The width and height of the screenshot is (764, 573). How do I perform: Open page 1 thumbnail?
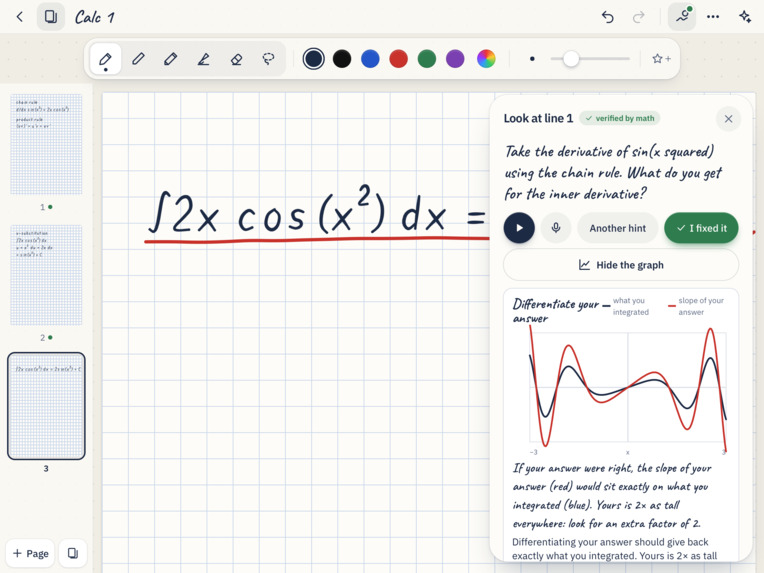(x=46, y=144)
